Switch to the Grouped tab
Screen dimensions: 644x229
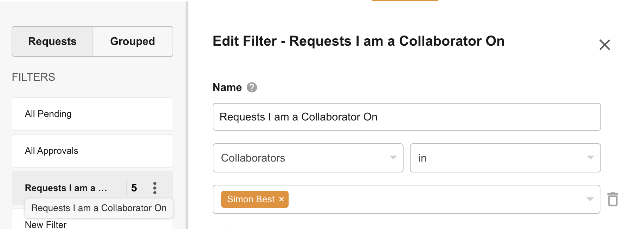coord(133,41)
